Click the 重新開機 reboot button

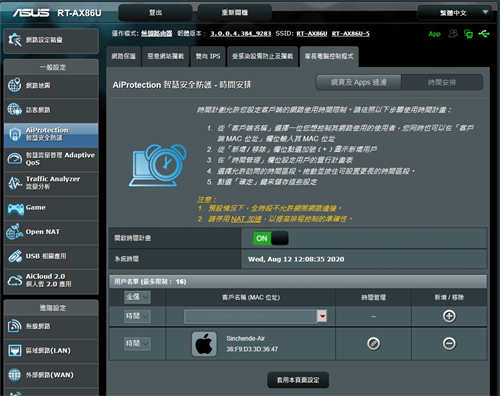235,13
